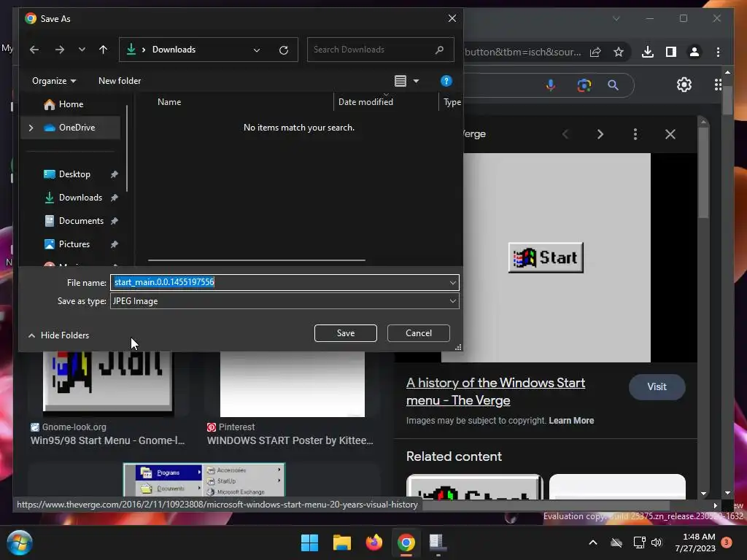Open the Save as type dropdown
Viewport: 747px width, 560px height.
[x=285, y=301]
